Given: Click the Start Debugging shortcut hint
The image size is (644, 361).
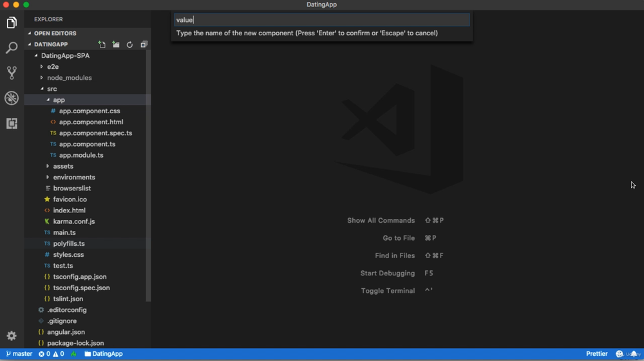Looking at the screenshot, I should click(x=397, y=273).
